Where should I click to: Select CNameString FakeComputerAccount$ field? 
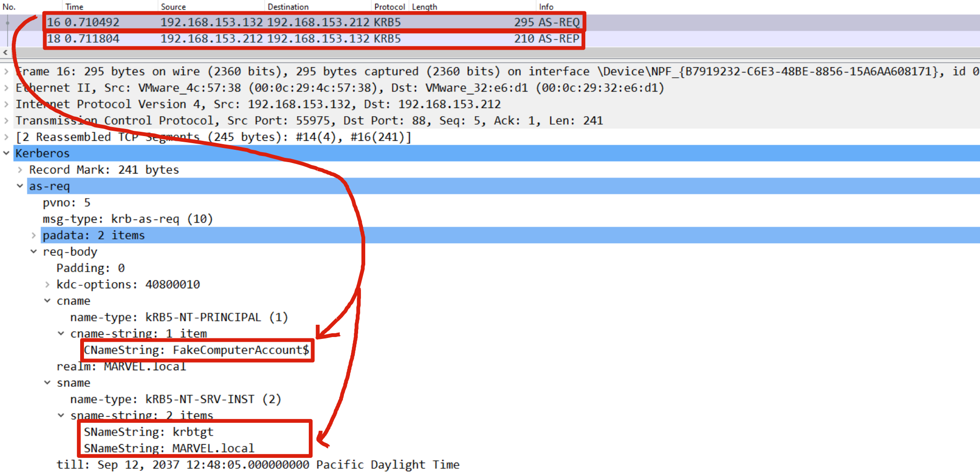click(x=196, y=350)
